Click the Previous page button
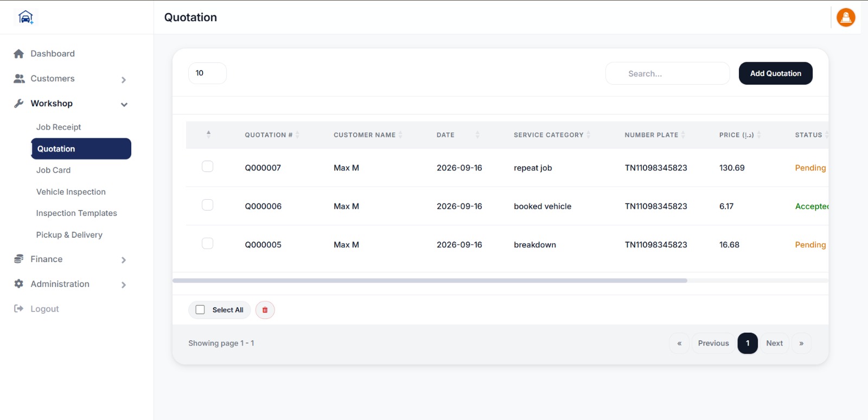Image resolution: width=868 pixels, height=420 pixels. click(713, 343)
